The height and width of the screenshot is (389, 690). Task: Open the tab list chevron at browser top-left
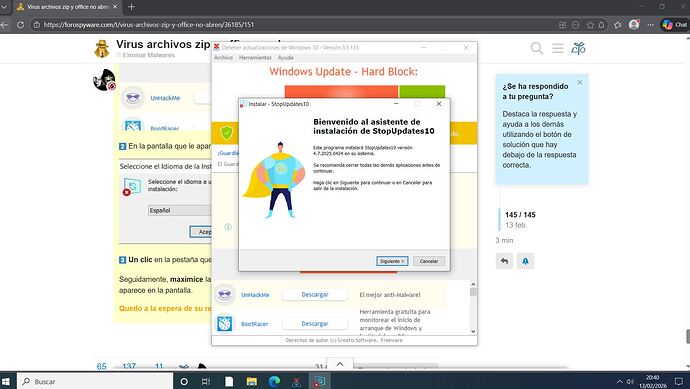tap(4, 7)
